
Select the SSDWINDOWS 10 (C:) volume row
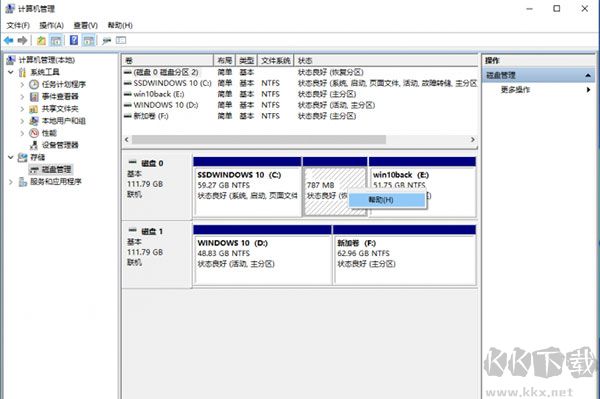300,83
